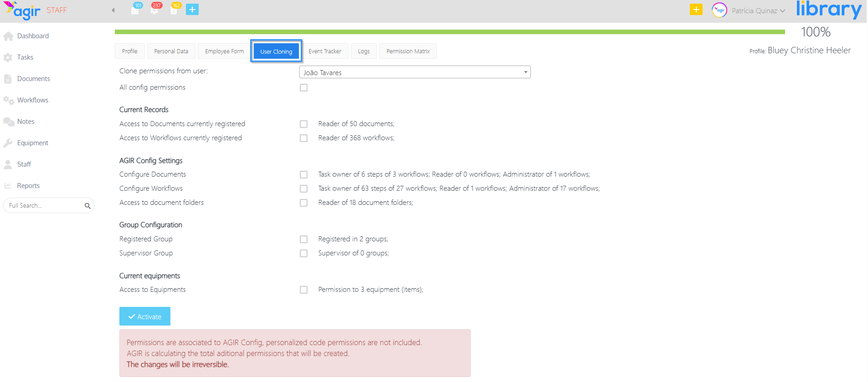Go to Dashboard in the sidebar
The image size is (868, 382).
click(33, 36)
